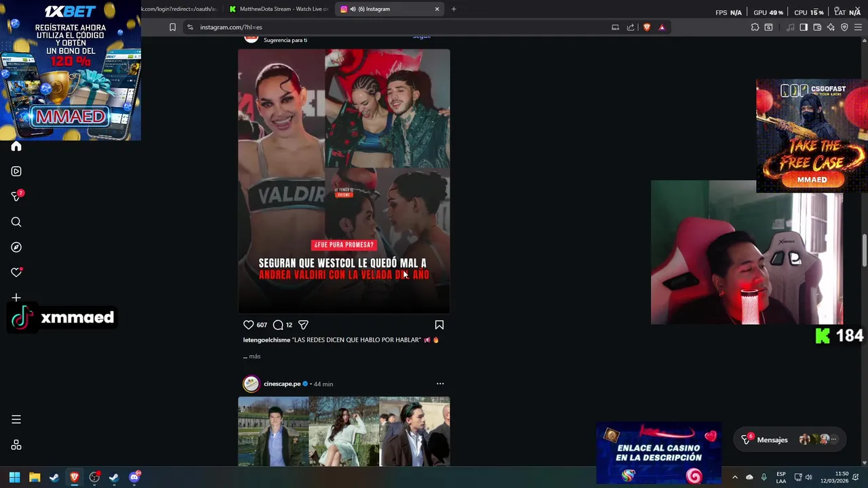This screenshot has width=868, height=488.
Task: Open Brave Rewards triangle icon
Action: point(662,27)
